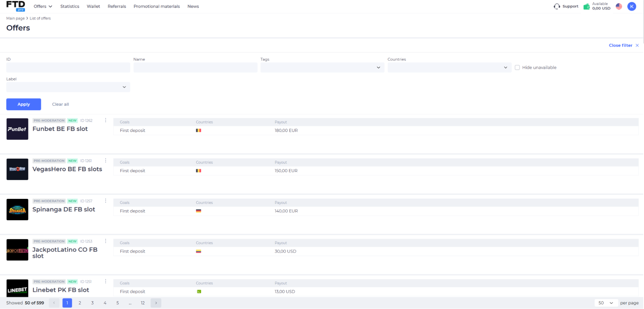This screenshot has width=644, height=309.
Task: Click the Close filter X icon
Action: 637,45
